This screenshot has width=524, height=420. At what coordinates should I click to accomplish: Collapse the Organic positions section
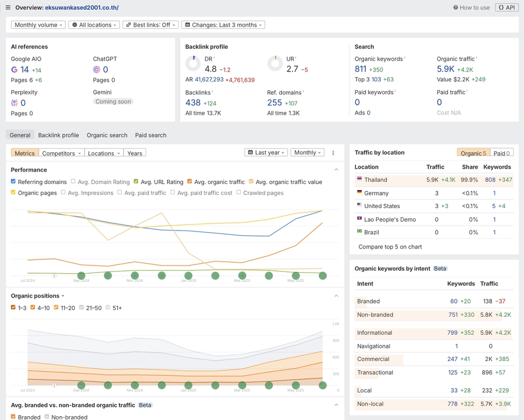tap(336, 295)
